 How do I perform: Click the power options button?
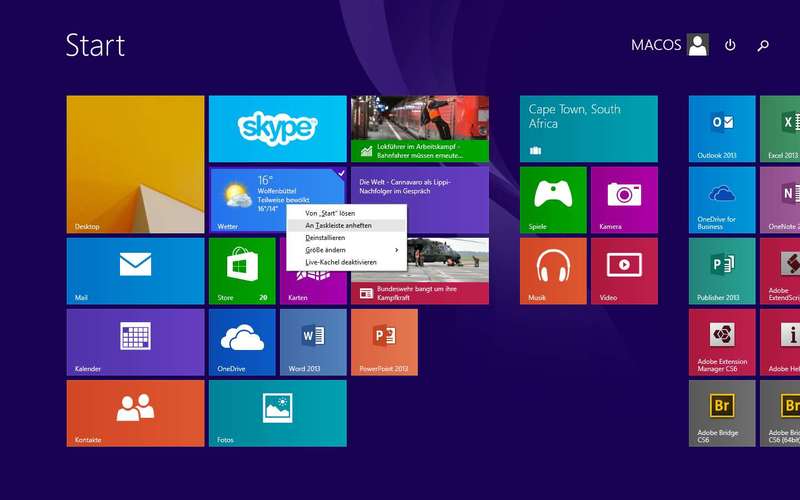coord(730,45)
